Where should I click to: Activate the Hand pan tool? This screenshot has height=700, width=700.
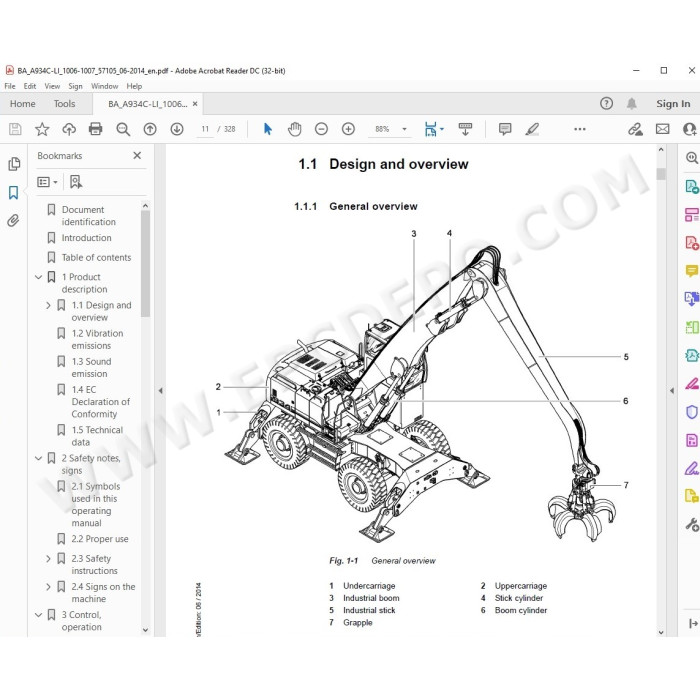click(x=295, y=129)
